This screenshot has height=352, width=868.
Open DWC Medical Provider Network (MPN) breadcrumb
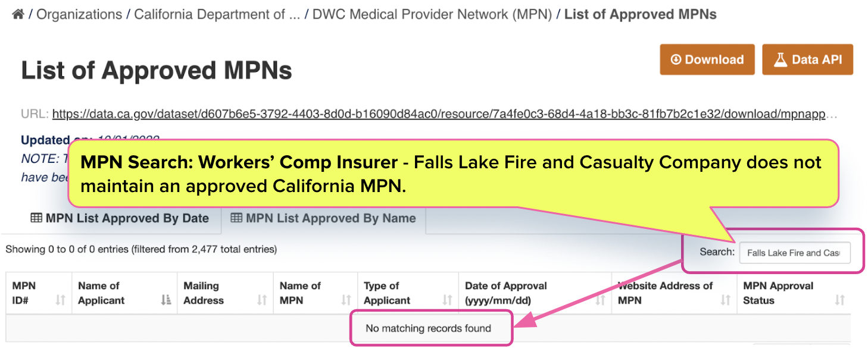coord(432,14)
